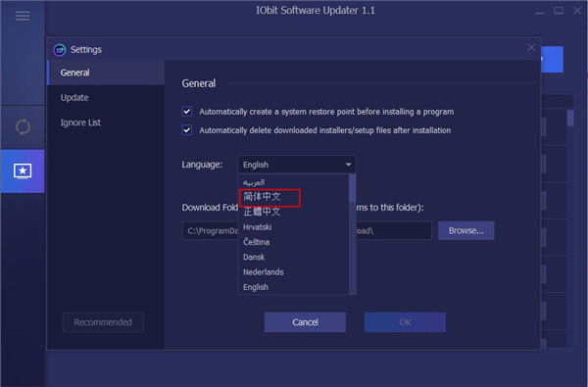The height and width of the screenshot is (387, 588).
Task: Select Čeština language option
Action: (x=256, y=242)
